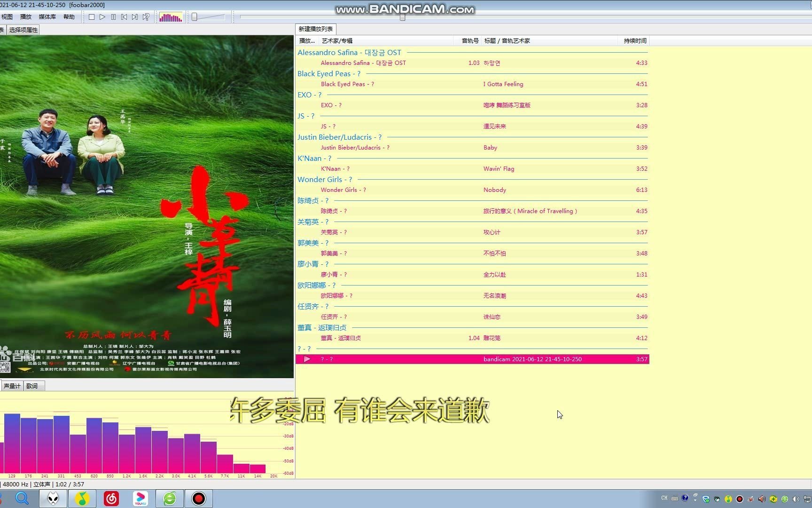Image resolution: width=812 pixels, height=508 pixels.
Task: Click the album art poster image
Action: pyautogui.click(x=147, y=206)
